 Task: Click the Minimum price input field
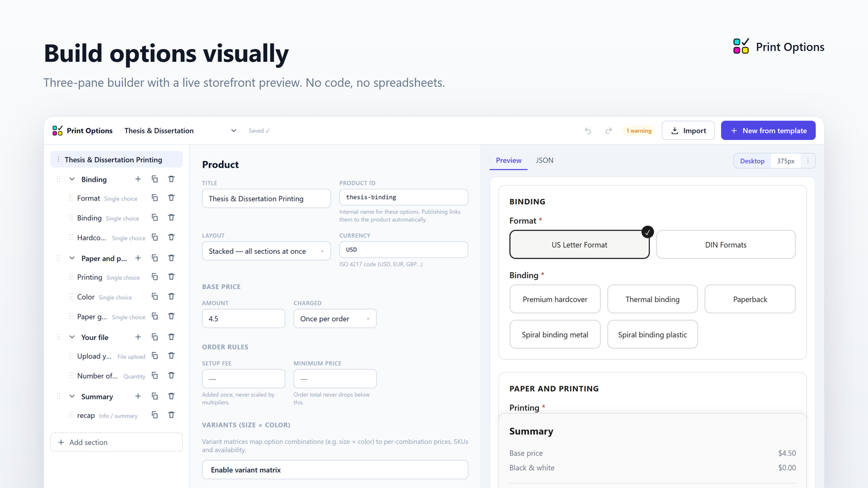335,378
